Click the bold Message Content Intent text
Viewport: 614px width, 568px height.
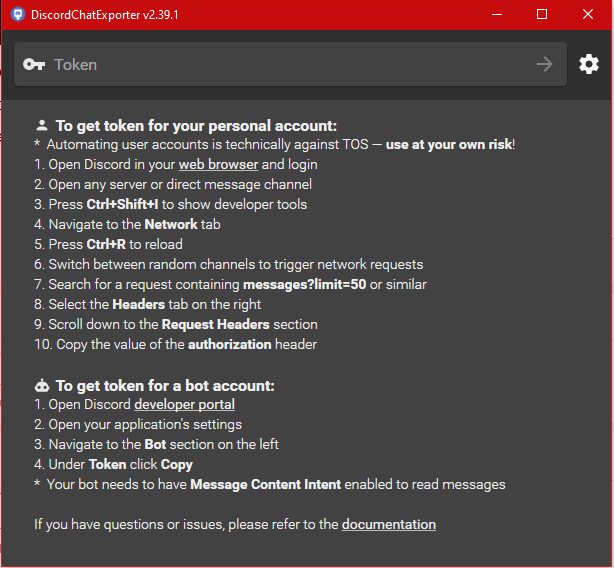(x=265, y=484)
